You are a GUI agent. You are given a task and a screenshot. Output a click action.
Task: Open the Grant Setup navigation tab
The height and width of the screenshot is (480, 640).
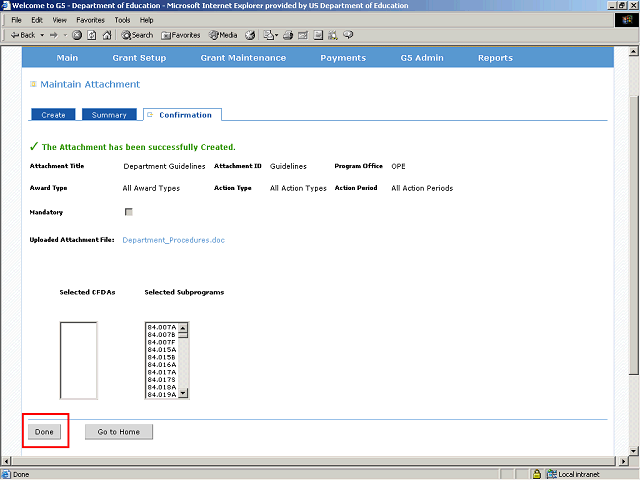139,58
